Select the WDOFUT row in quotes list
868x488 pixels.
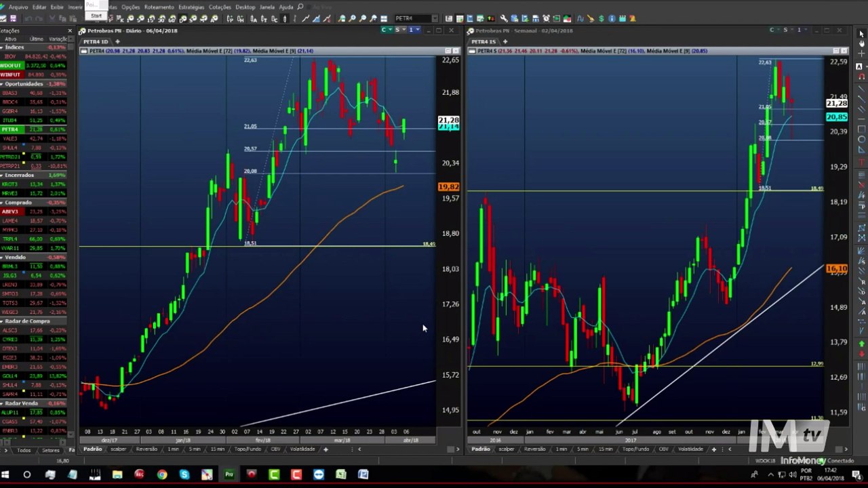click(34, 66)
